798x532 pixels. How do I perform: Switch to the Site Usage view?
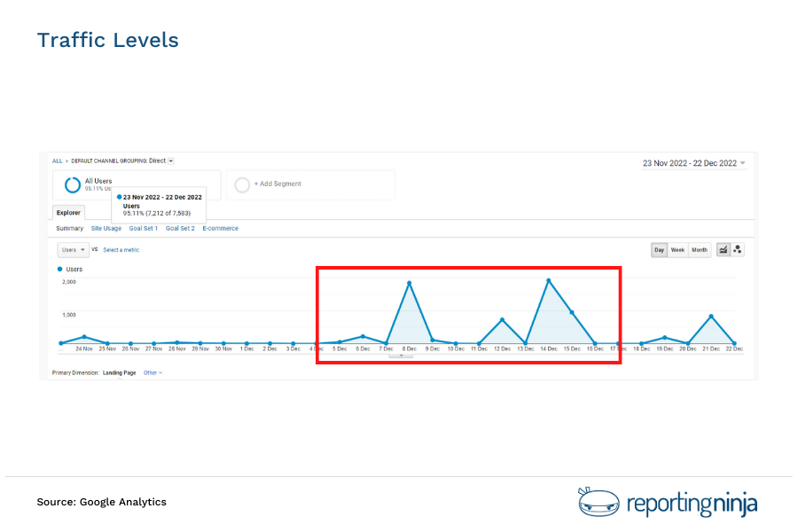coord(106,229)
